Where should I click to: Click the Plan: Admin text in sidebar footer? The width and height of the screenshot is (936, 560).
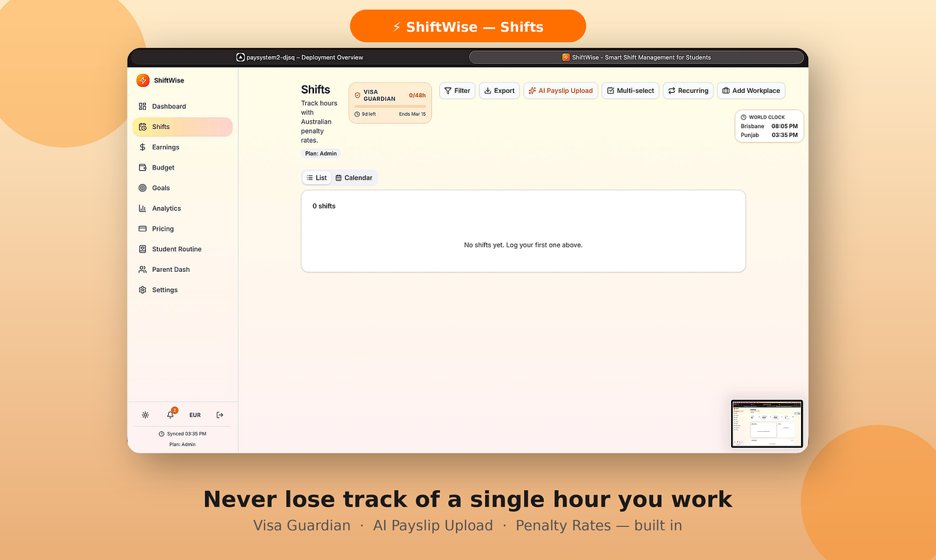tap(182, 444)
